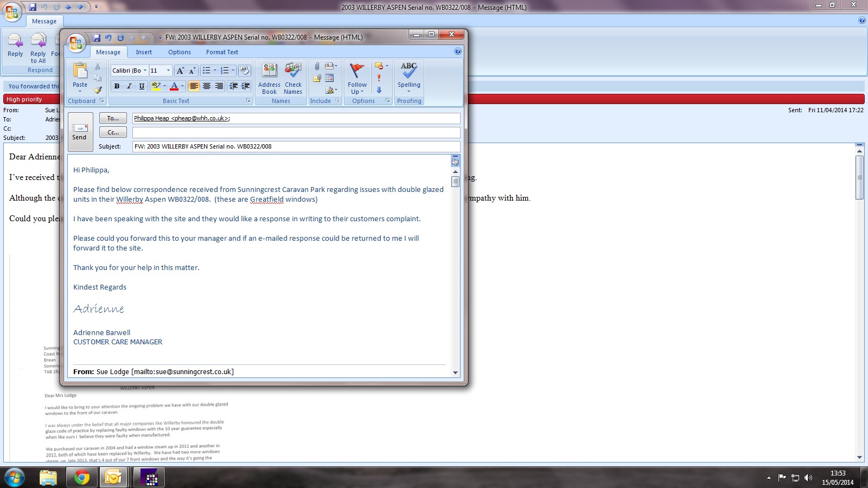Open the Format Text tab

click(222, 52)
